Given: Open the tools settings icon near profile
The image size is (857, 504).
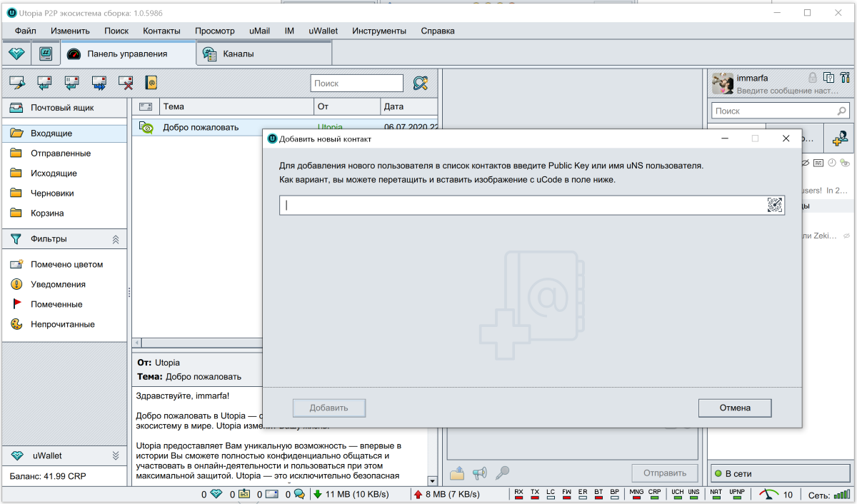Looking at the screenshot, I should pos(845,77).
